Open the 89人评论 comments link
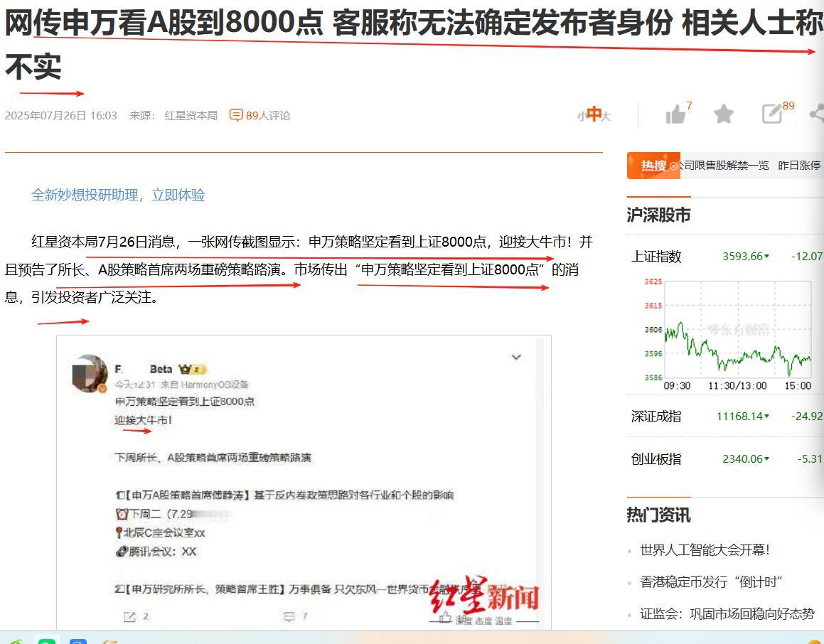 pyautogui.click(x=268, y=116)
